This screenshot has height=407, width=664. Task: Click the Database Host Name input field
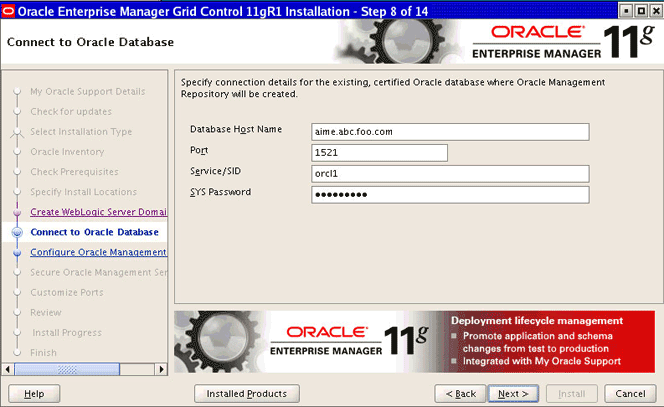click(450, 132)
